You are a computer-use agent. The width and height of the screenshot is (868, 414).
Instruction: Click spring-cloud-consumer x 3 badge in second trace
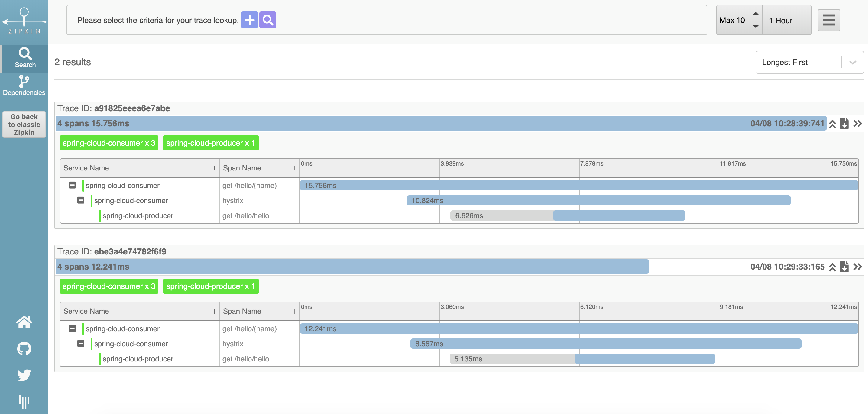tap(109, 286)
